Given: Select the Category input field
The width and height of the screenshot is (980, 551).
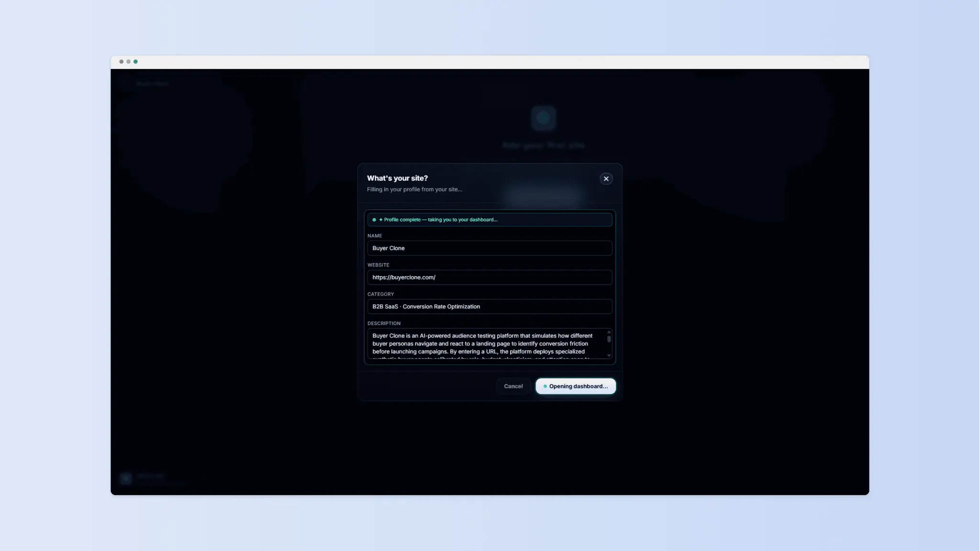Looking at the screenshot, I should 490,307.
